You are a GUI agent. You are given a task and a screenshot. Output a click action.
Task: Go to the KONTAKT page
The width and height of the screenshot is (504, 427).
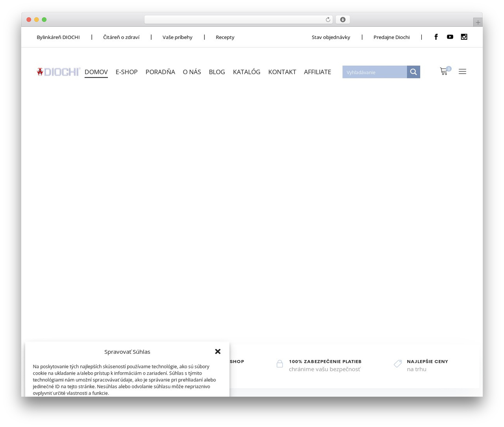click(x=282, y=72)
